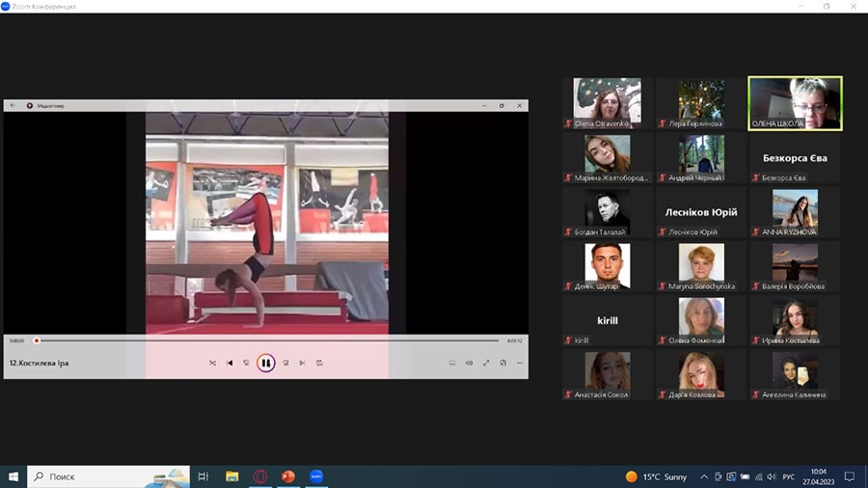Toggle repeat mode in the media player
Viewport: 868px width, 488px height.
point(319,363)
